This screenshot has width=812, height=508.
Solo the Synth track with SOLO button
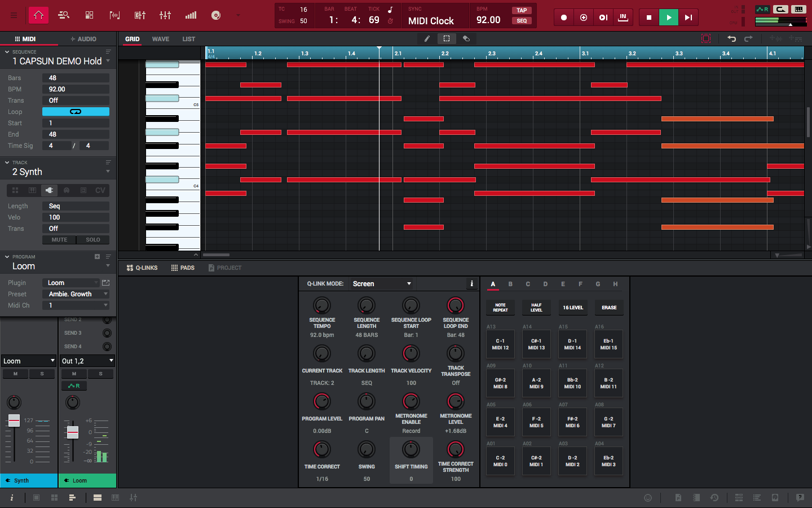pyautogui.click(x=93, y=240)
